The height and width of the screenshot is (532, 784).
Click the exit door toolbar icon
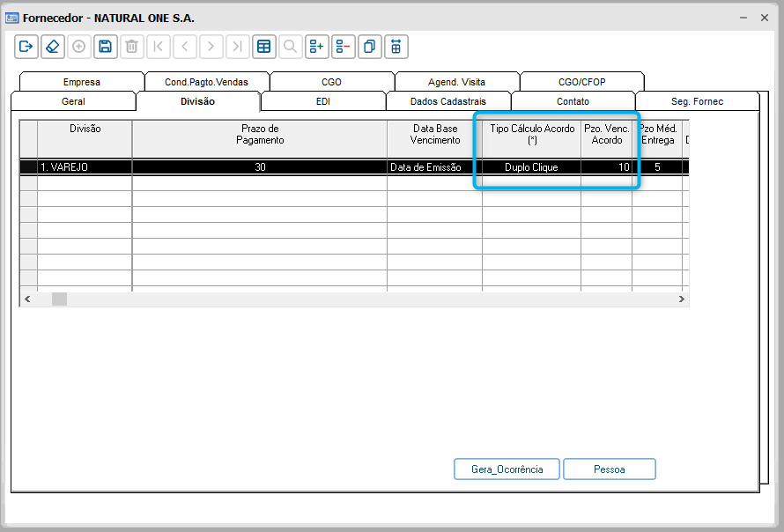26,47
